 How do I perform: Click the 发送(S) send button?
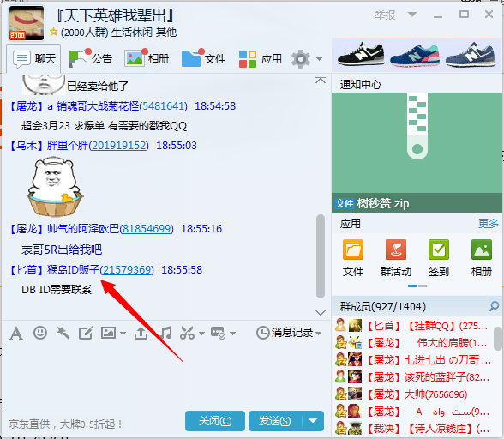[275, 421]
